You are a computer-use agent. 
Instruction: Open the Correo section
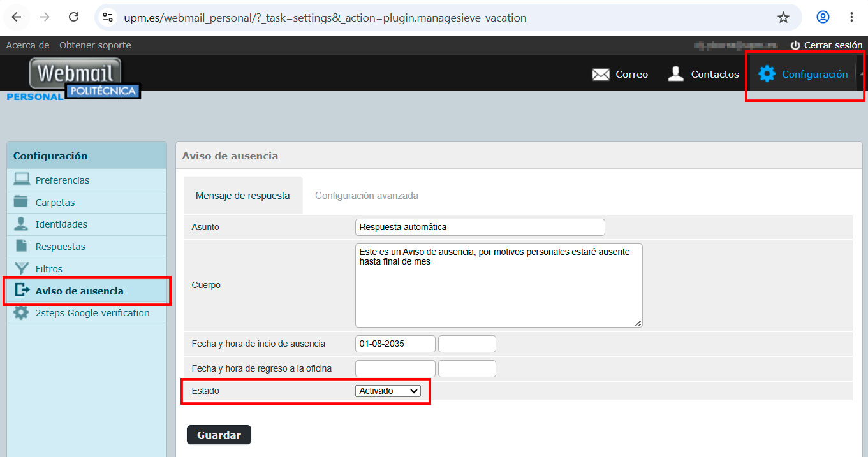point(631,75)
